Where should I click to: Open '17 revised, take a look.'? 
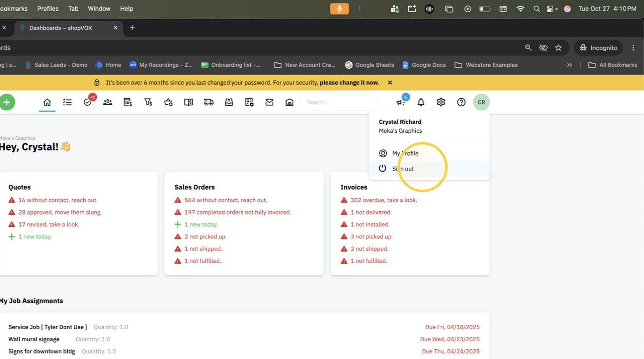point(49,224)
